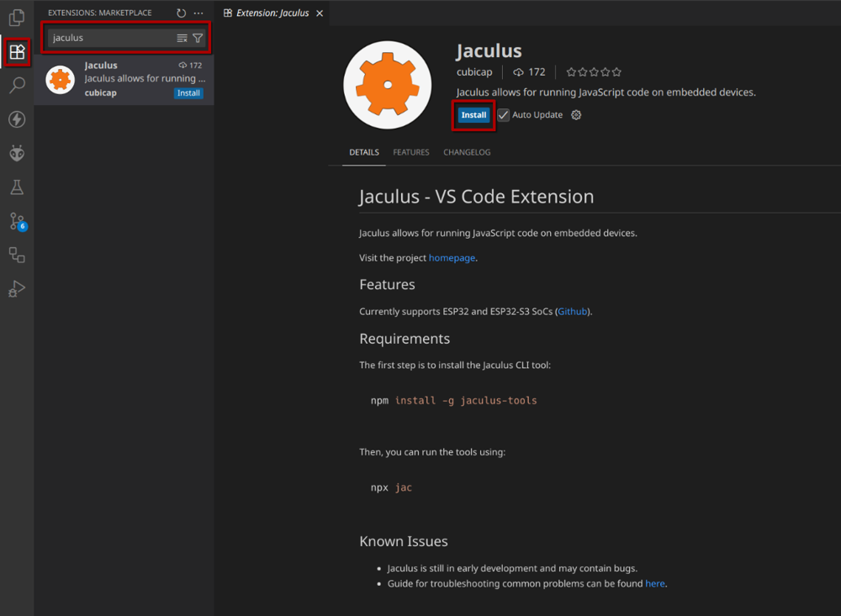Screen dimensions: 841x616
Task: Select the Extension: Jaculus editor tab
Action: pyautogui.click(x=272, y=13)
